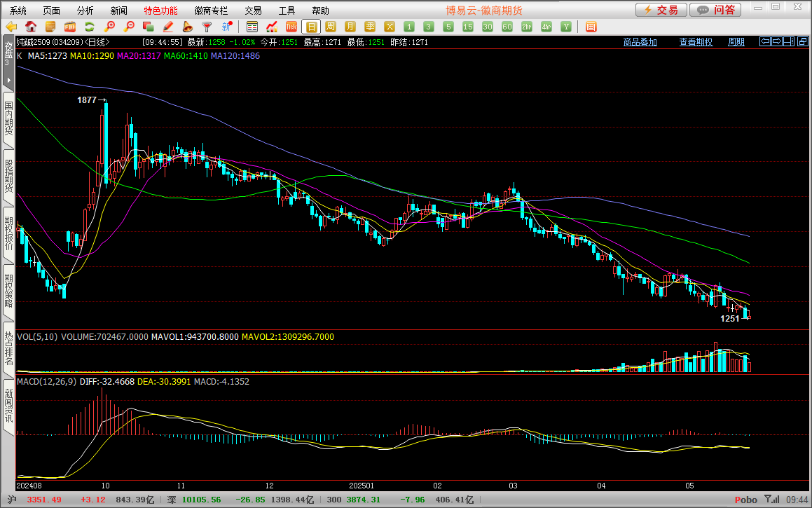812x508 pixels.
Task: Select 30-minute period button
Action: (x=488, y=27)
